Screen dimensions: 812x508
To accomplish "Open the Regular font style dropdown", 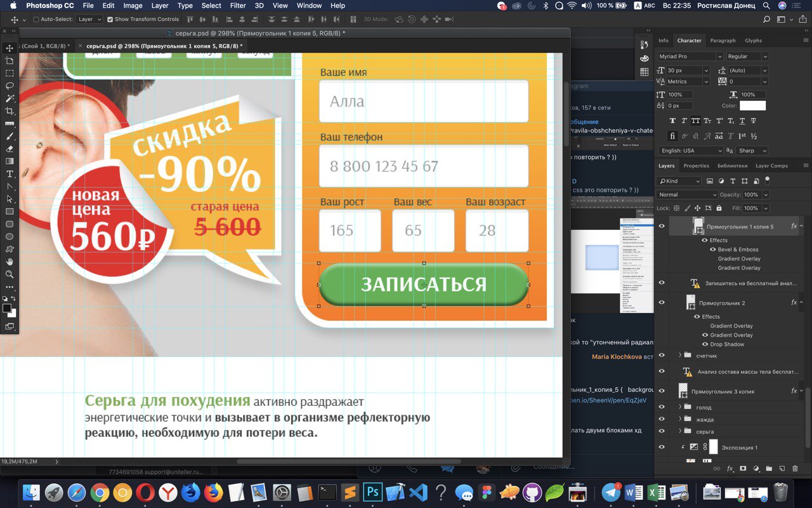I will point(748,57).
